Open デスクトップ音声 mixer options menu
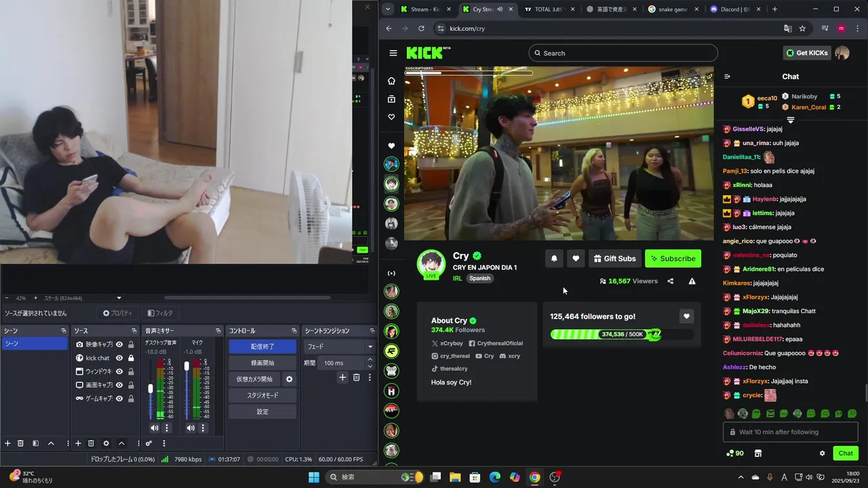Viewport: 868px width, 488px height. coord(167,428)
